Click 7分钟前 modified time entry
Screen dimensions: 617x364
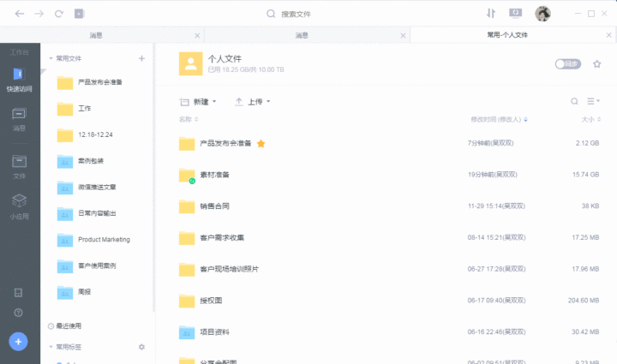click(x=490, y=143)
